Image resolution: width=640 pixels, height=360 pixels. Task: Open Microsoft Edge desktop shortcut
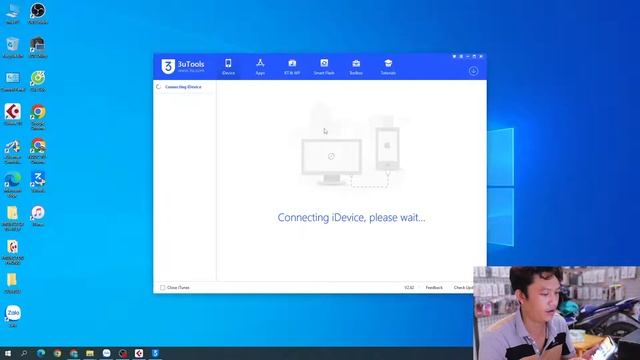click(x=13, y=185)
